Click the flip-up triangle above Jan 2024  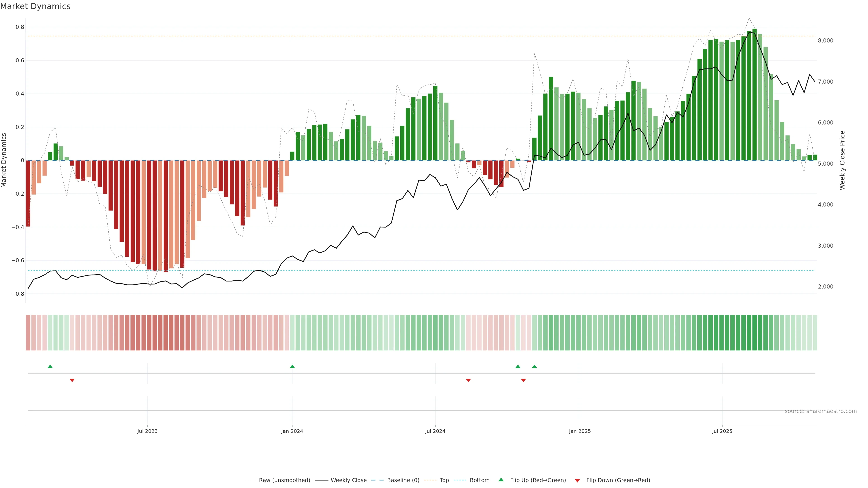coord(292,366)
